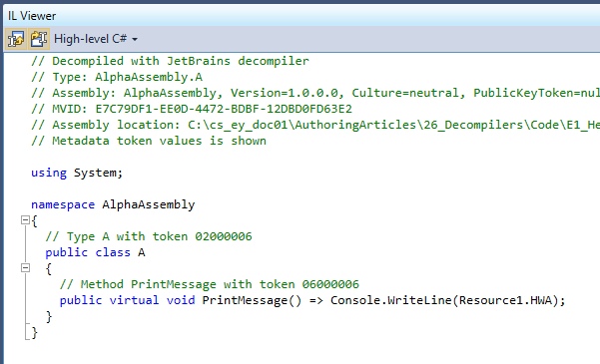Click the 'Decompiled with JetBrains decompiler' comment

tap(170, 61)
